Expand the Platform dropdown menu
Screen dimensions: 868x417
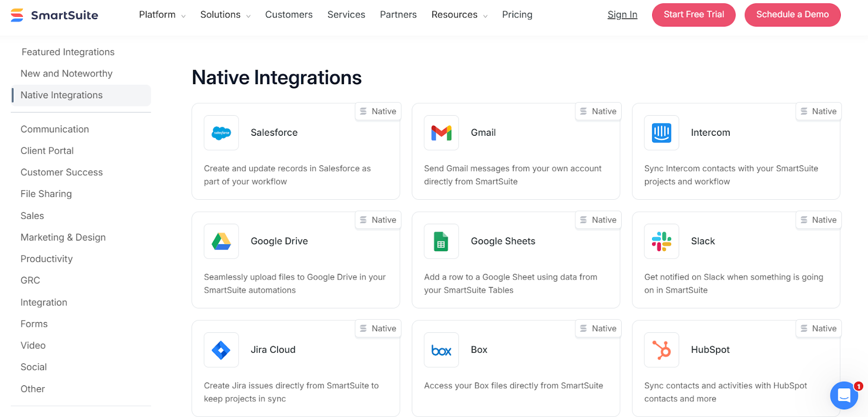(x=162, y=15)
